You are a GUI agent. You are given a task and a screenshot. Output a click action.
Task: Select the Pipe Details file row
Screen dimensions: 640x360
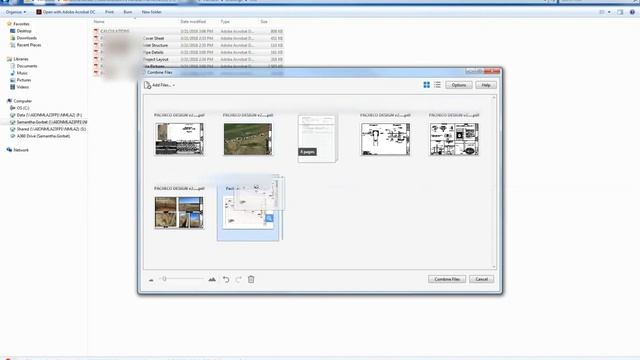coord(188,52)
